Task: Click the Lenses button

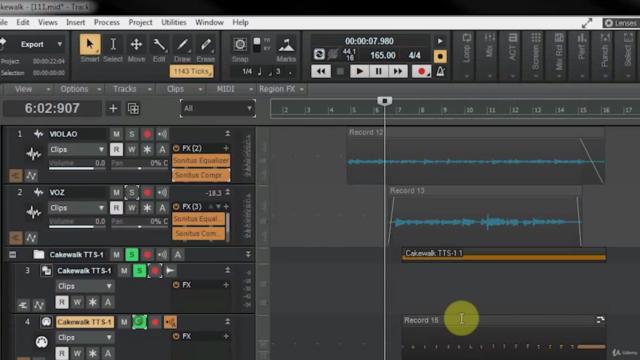Action: coord(621,23)
